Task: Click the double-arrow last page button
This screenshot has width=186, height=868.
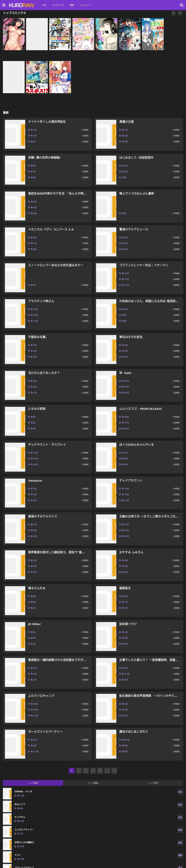Action: pos(114,770)
